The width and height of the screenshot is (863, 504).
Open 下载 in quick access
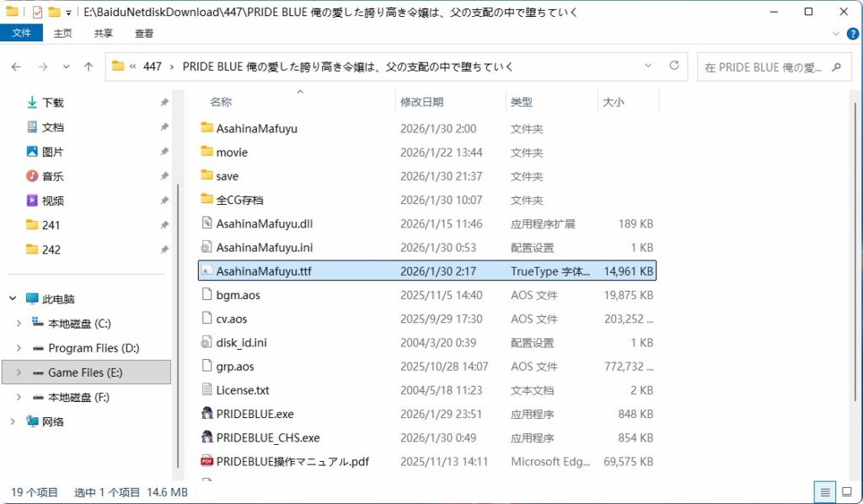(53, 102)
